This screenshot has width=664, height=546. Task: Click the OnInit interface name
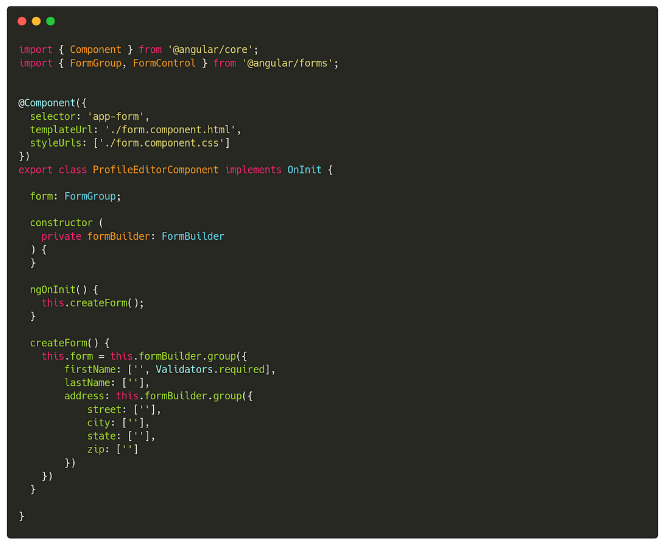(x=304, y=170)
